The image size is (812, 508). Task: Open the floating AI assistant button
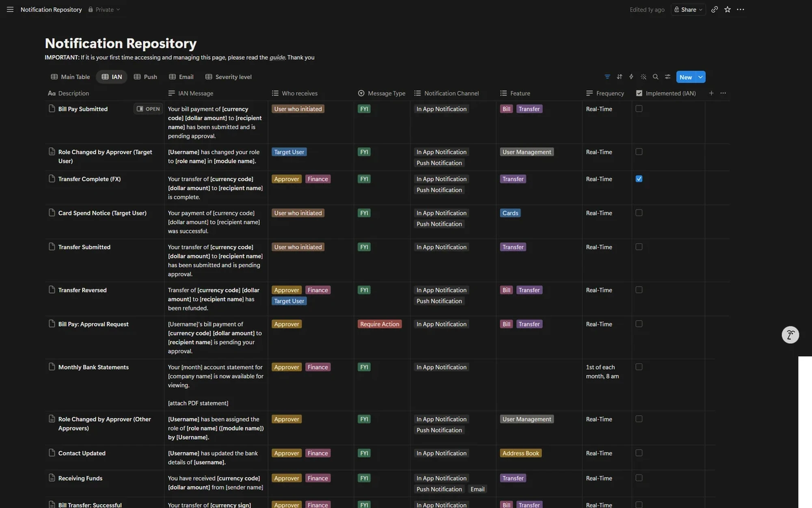point(790,335)
